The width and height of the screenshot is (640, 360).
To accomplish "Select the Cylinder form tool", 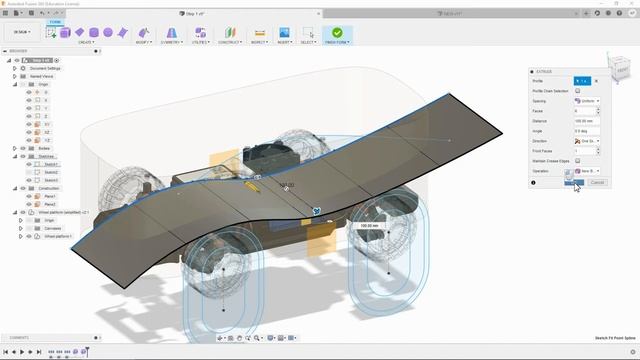I will (x=94, y=33).
